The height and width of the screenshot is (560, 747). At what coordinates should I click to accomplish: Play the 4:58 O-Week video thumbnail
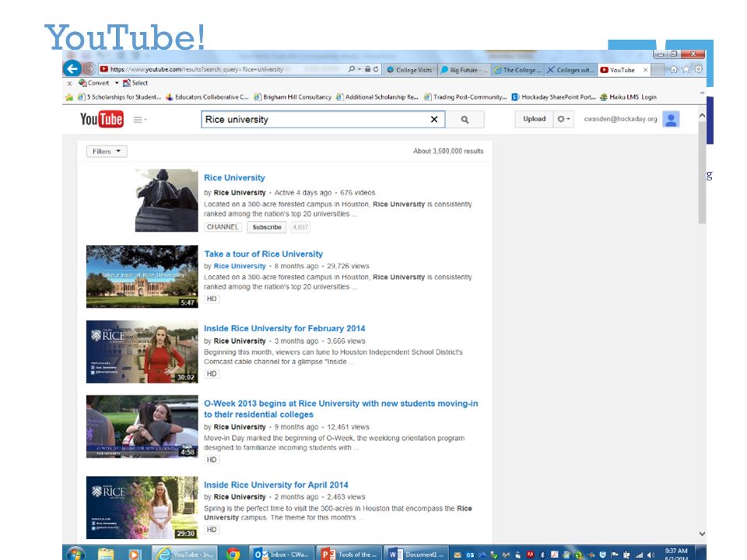(142, 427)
